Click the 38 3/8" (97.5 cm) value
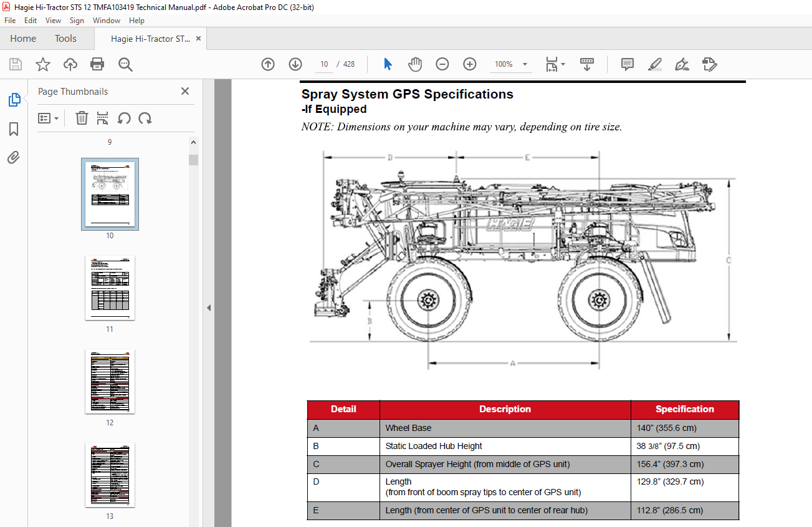The image size is (812, 527). 668,446
